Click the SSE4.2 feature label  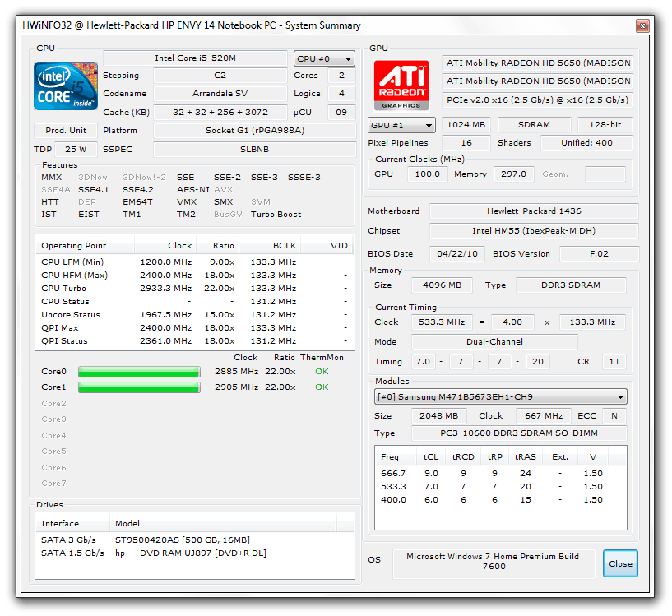[x=138, y=189]
